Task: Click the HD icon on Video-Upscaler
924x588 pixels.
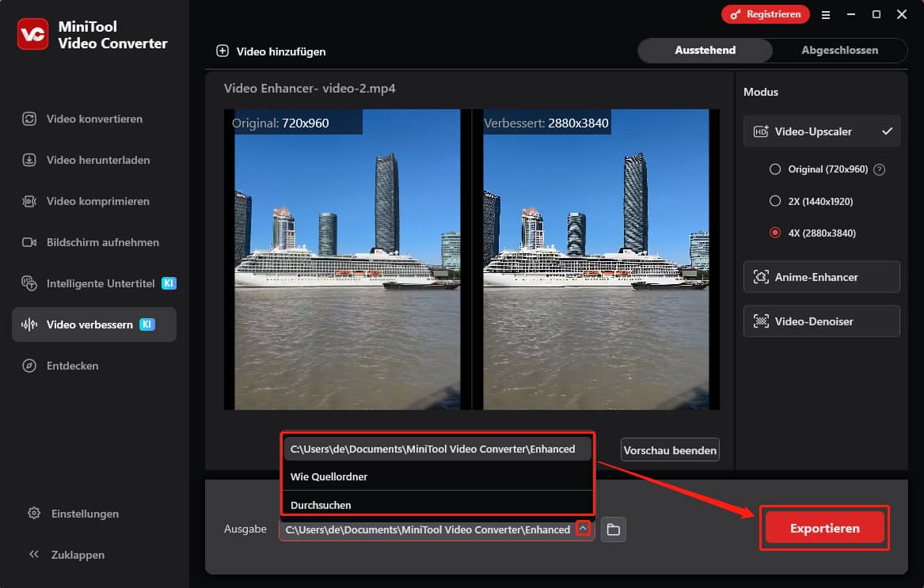Action: click(761, 131)
